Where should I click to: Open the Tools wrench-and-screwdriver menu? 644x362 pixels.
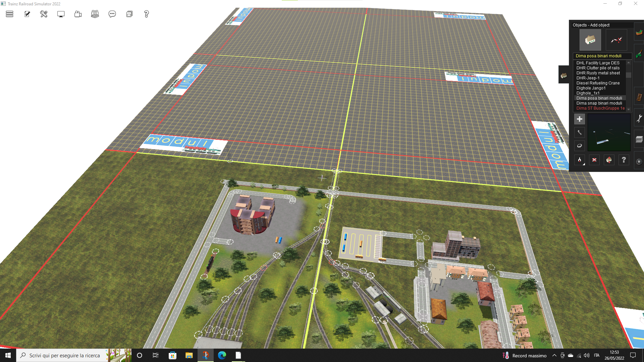click(x=44, y=14)
